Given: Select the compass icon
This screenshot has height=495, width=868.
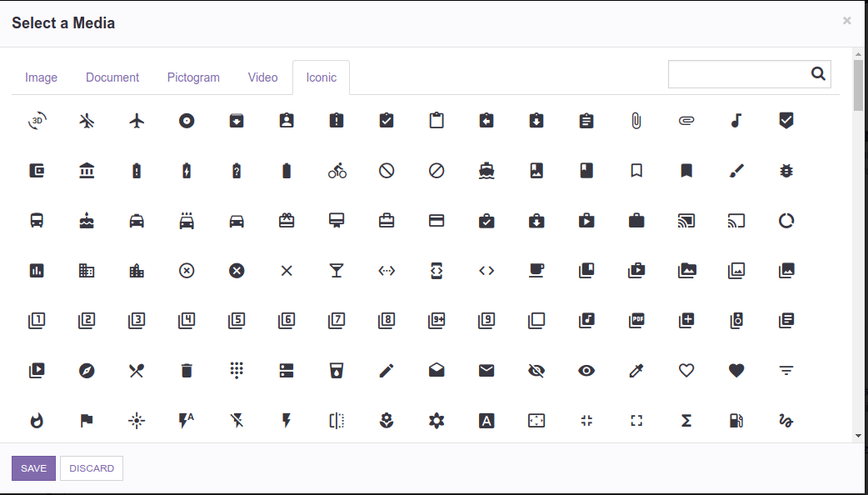Looking at the screenshot, I should [87, 370].
